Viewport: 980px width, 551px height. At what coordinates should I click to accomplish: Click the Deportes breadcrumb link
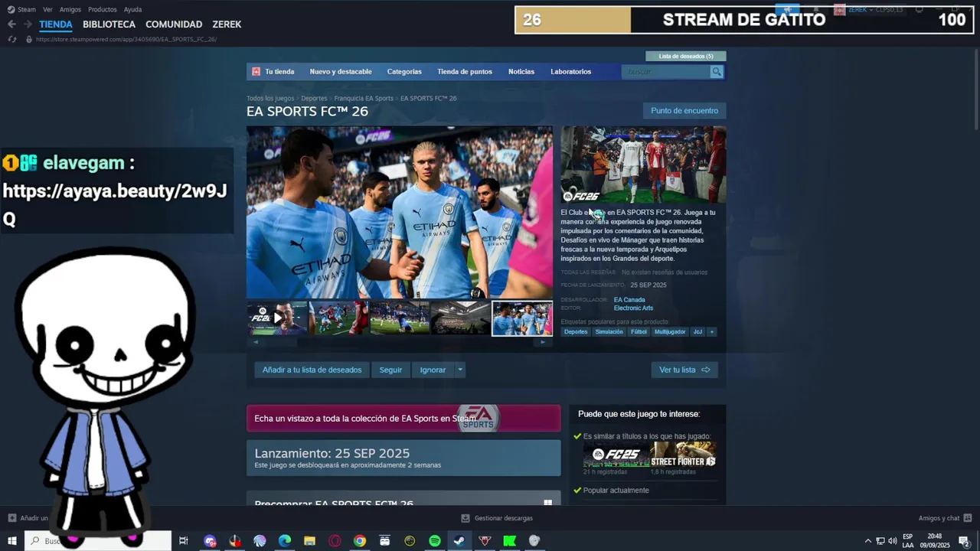[314, 99]
